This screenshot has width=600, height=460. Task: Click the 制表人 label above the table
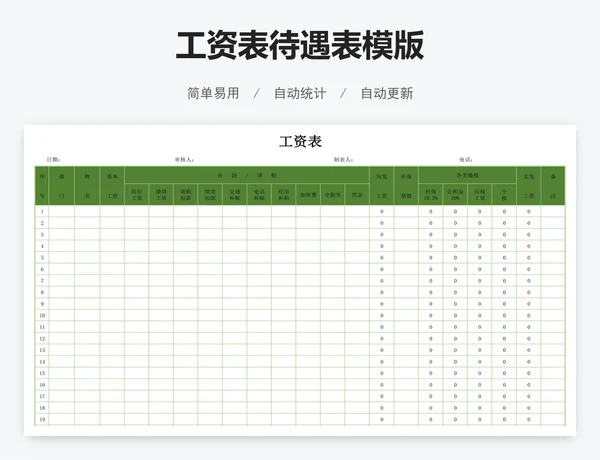pyautogui.click(x=343, y=159)
